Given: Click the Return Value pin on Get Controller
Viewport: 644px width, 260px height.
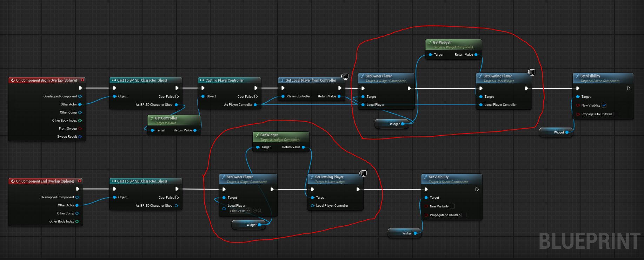Looking at the screenshot, I should point(195,130).
